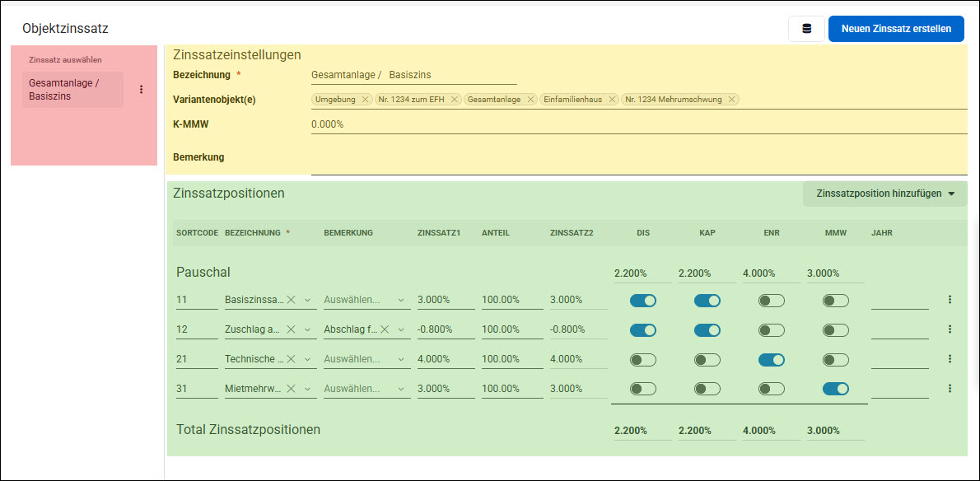Open Bemerkung Auswählen dropdown in row 21

(366, 359)
